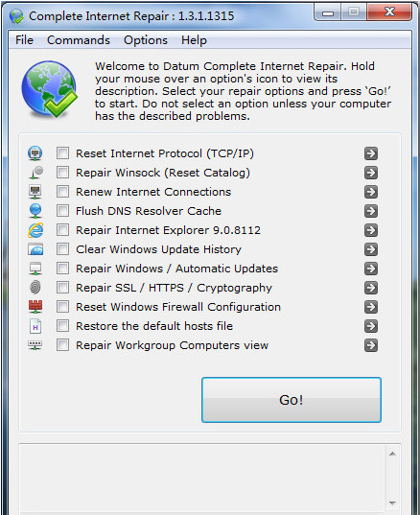The height and width of the screenshot is (515, 420).
Task: Click the fingerprint SSL cryptography icon
Action: coord(35,288)
